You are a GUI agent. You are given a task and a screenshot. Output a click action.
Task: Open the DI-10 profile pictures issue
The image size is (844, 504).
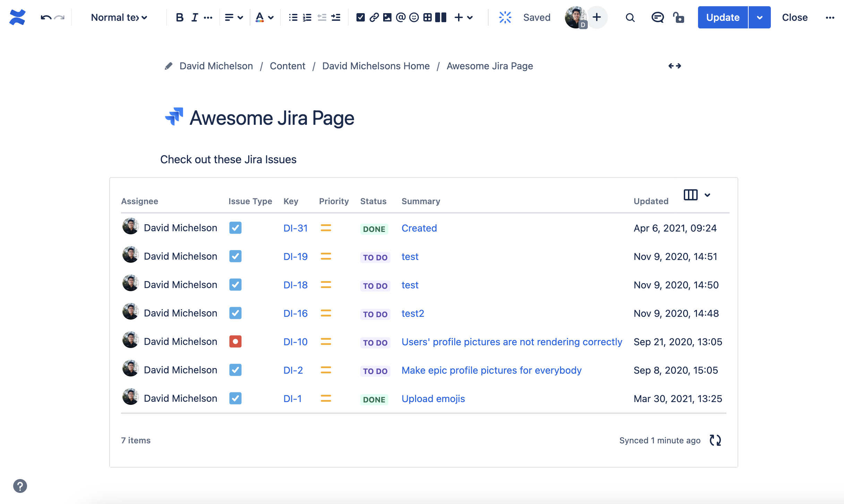point(511,342)
